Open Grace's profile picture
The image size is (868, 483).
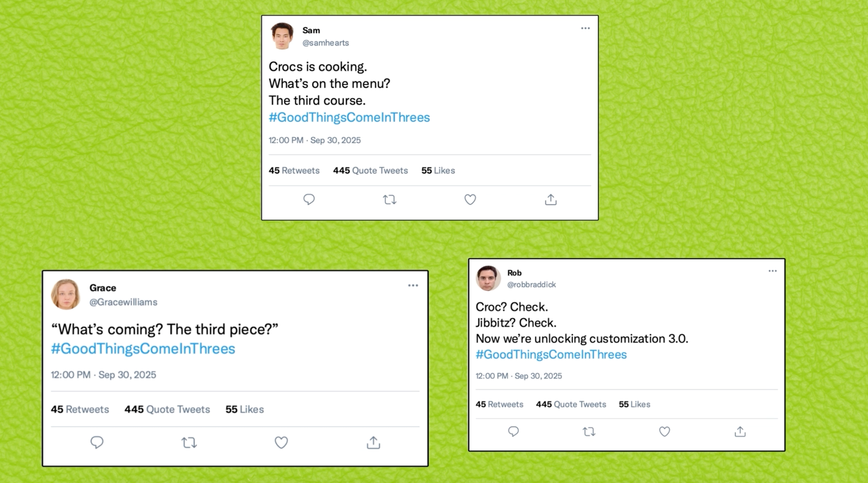66,294
